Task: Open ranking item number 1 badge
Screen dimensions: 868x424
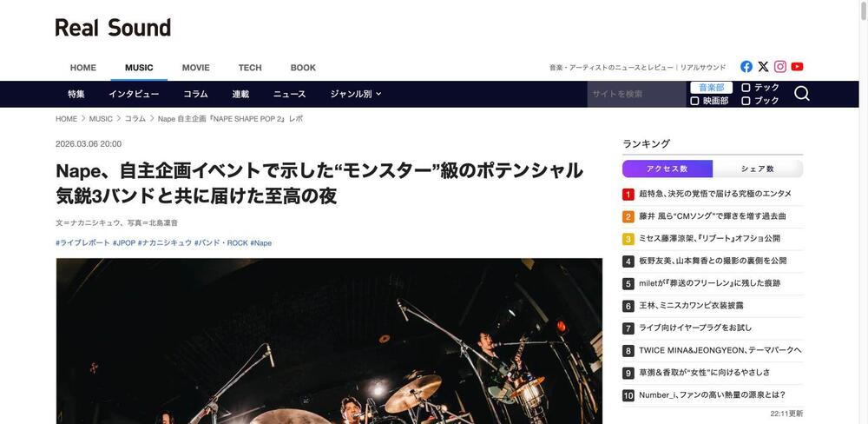Action: [x=628, y=194]
